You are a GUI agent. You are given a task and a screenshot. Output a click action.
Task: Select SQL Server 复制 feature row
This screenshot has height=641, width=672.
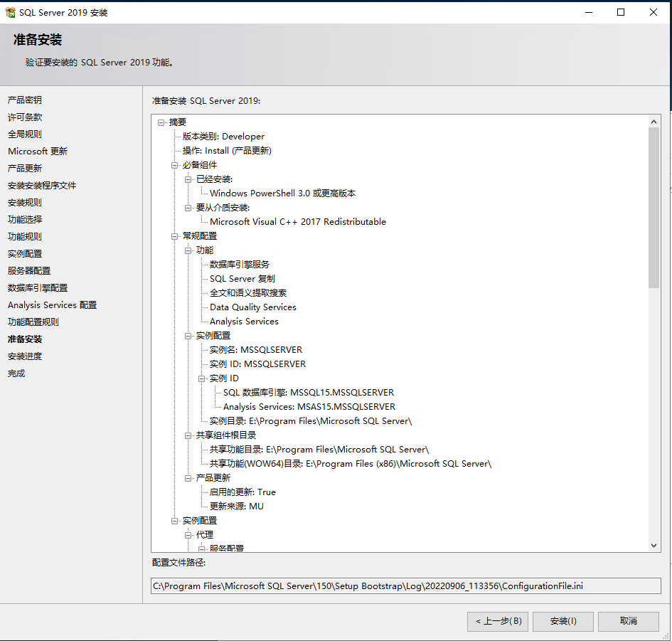(242, 279)
